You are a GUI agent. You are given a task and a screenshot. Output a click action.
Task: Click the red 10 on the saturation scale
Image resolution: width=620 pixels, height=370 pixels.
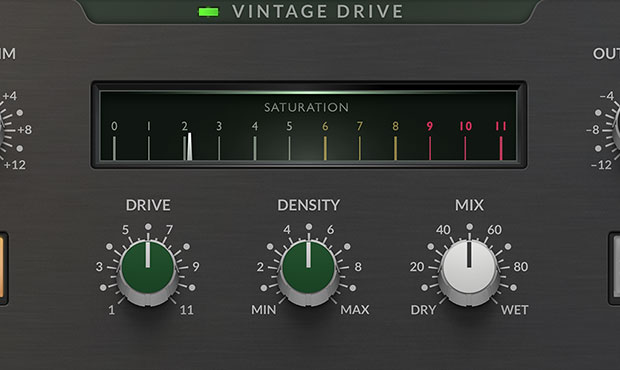click(465, 126)
